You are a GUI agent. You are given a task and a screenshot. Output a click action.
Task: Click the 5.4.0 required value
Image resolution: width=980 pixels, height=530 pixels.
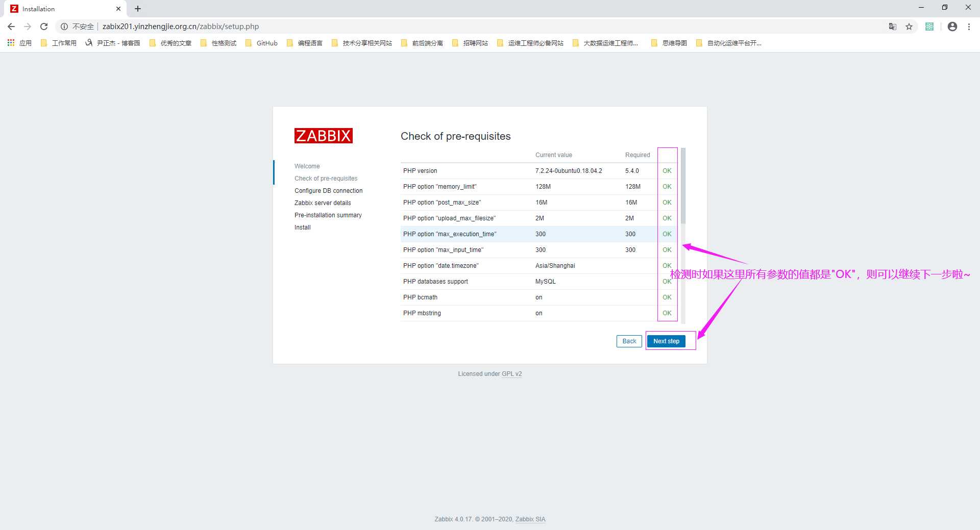pyautogui.click(x=632, y=171)
